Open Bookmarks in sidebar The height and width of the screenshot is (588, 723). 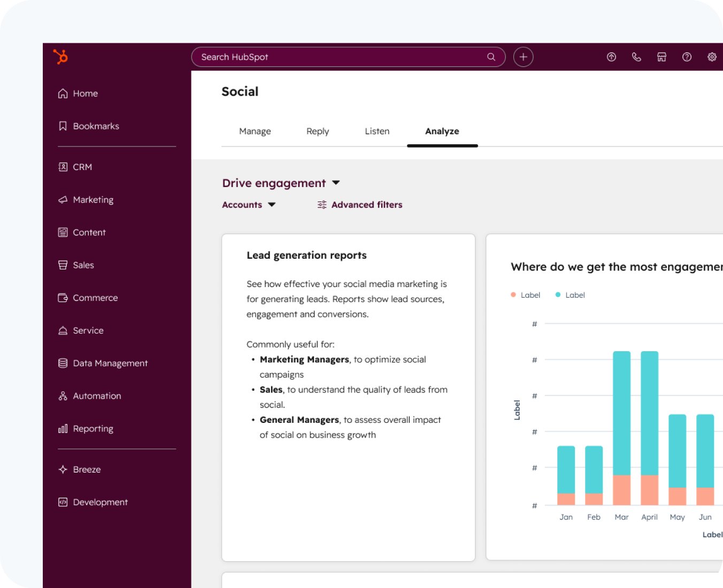point(89,126)
